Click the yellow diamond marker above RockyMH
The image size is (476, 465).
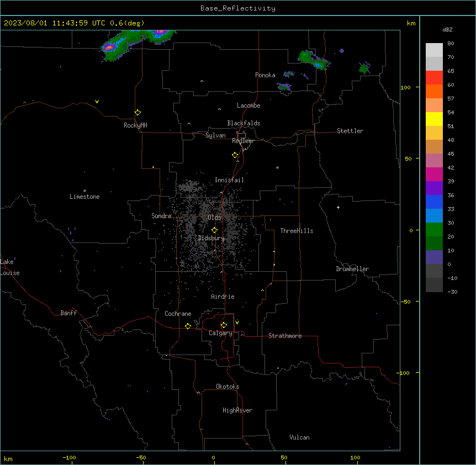[x=138, y=113]
